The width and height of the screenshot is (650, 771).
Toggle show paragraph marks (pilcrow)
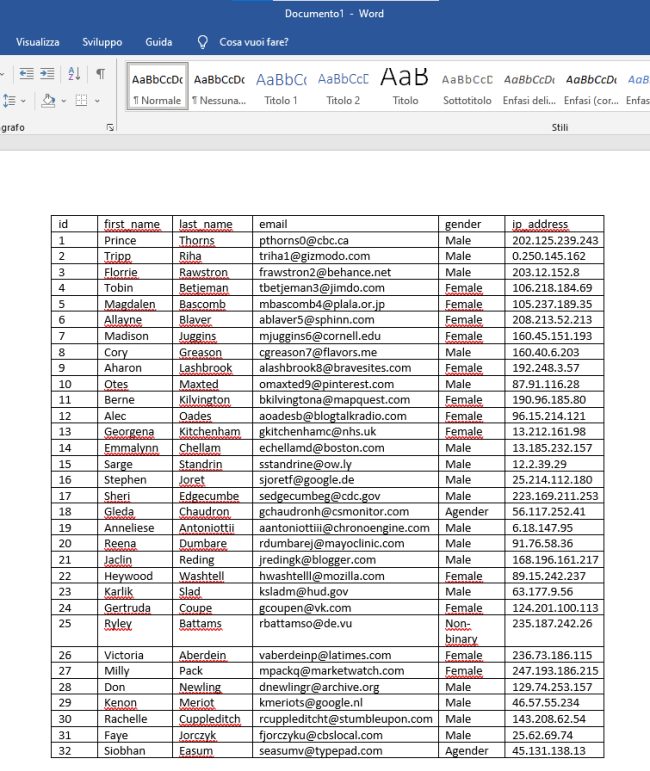click(101, 74)
